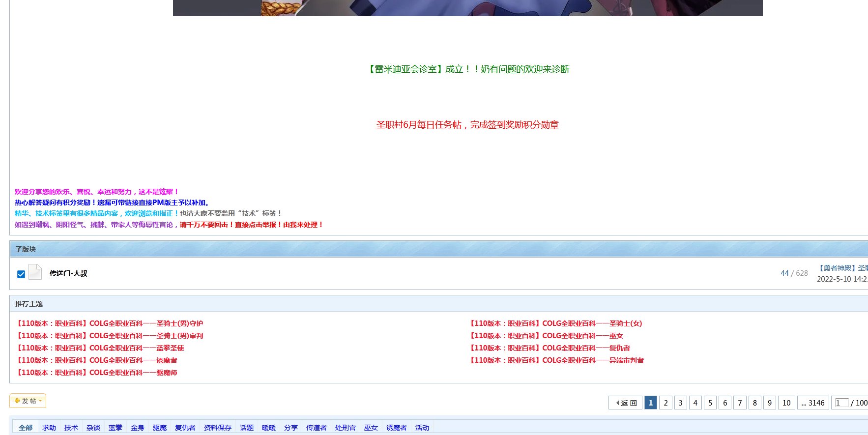Select the 资料保存 filter tab
Viewport: 868px width, 435px height.
pyautogui.click(x=218, y=428)
